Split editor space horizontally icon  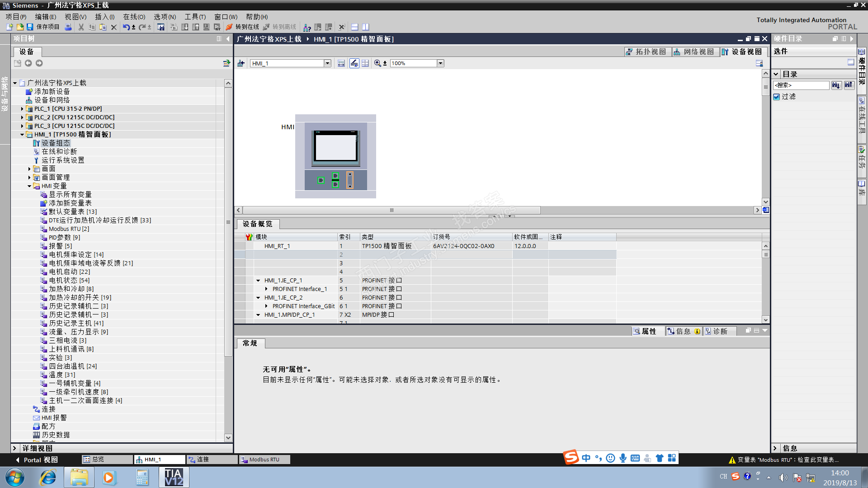coord(355,27)
